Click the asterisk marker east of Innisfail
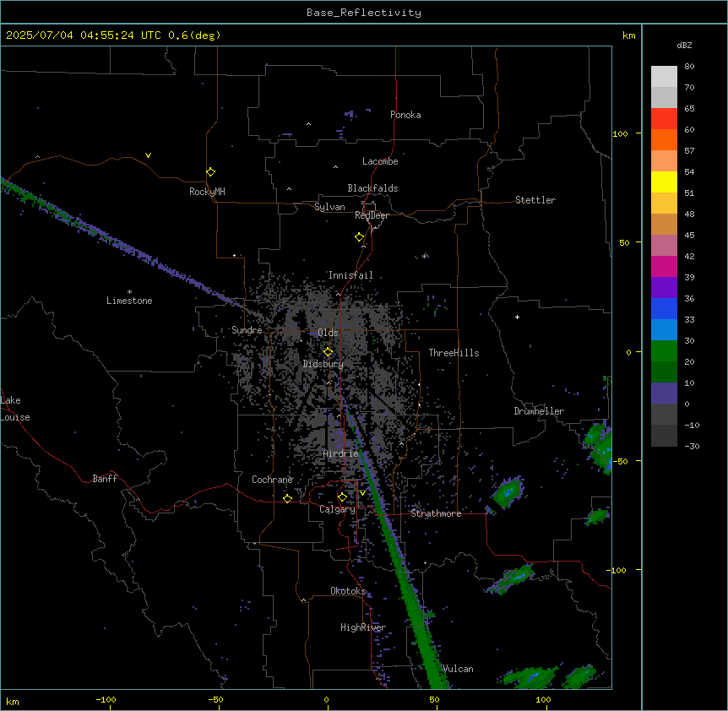Image resolution: width=728 pixels, height=711 pixels. coord(425,256)
